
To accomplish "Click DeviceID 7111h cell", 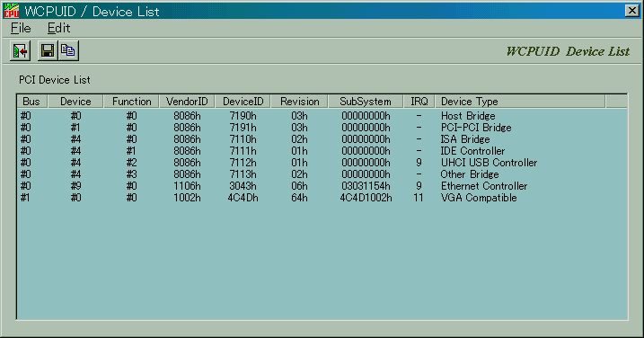I will pos(243,151).
